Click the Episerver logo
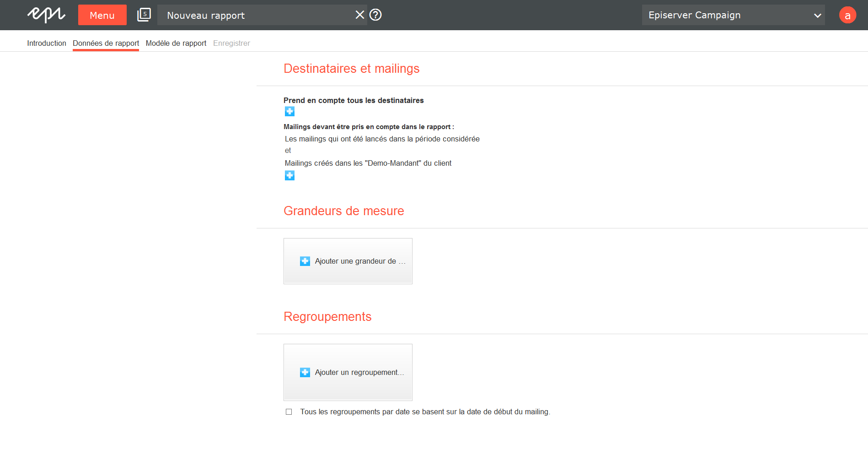The width and height of the screenshot is (868, 466). pyautogui.click(x=46, y=15)
